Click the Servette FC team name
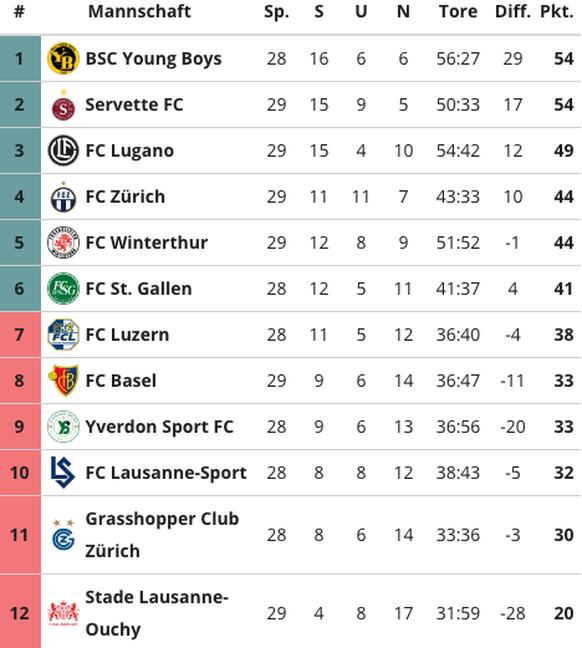Image resolution: width=582 pixels, height=648 pixels. [x=134, y=105]
